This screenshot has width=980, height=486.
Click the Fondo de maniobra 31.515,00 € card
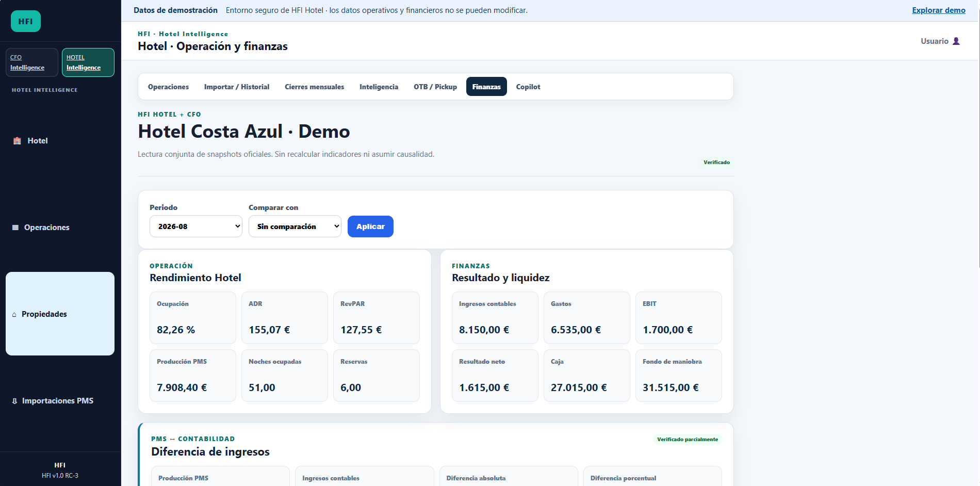[x=679, y=376]
